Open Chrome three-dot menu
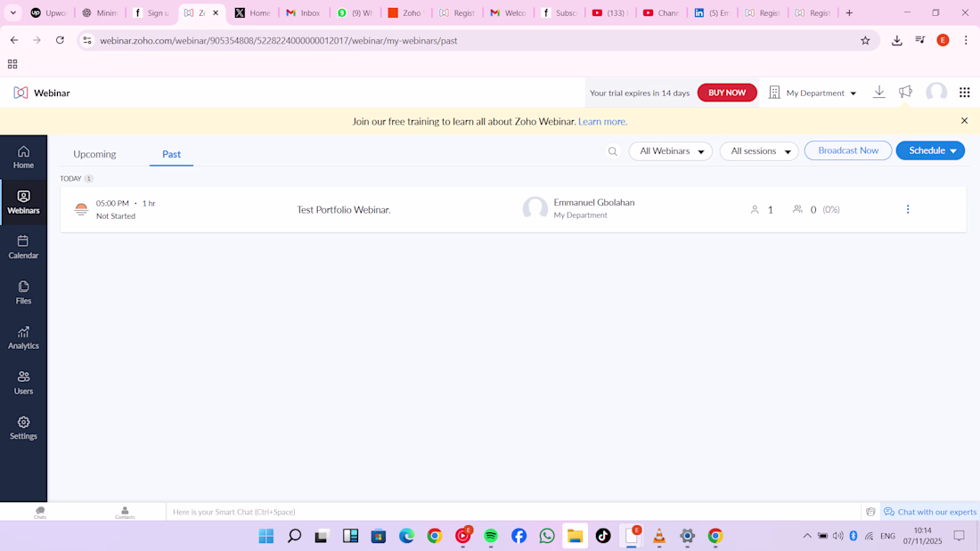 966,41
